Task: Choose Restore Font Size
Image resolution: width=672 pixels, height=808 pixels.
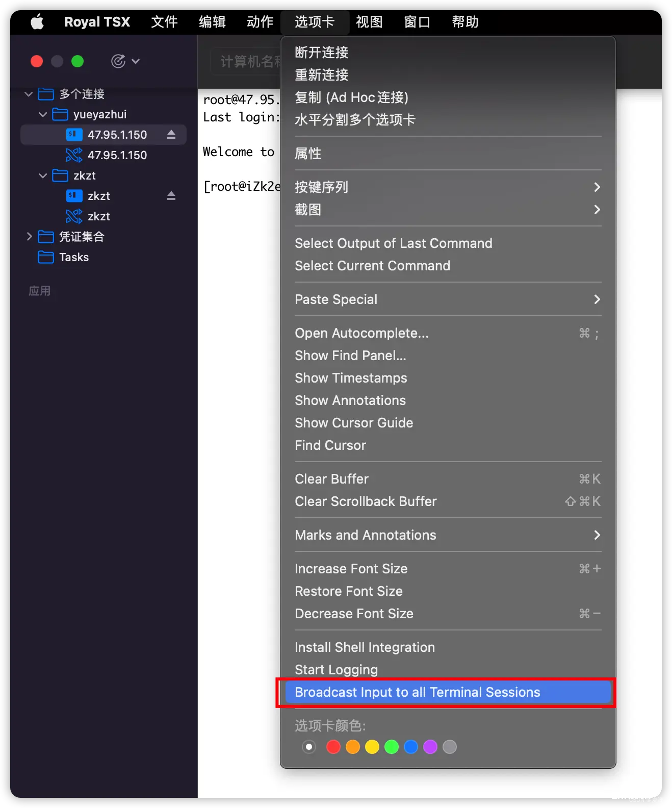Action: [x=448, y=591]
